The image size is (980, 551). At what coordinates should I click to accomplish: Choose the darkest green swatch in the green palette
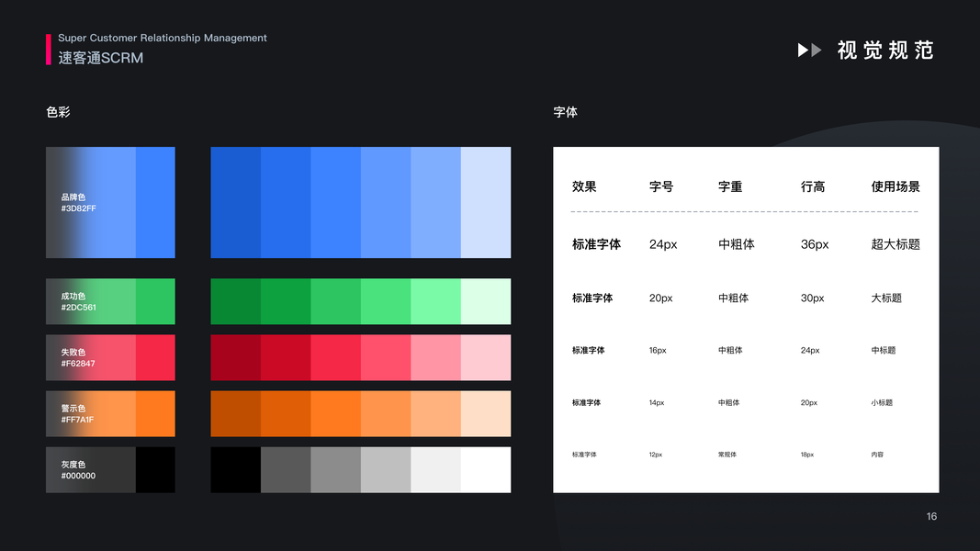click(236, 301)
